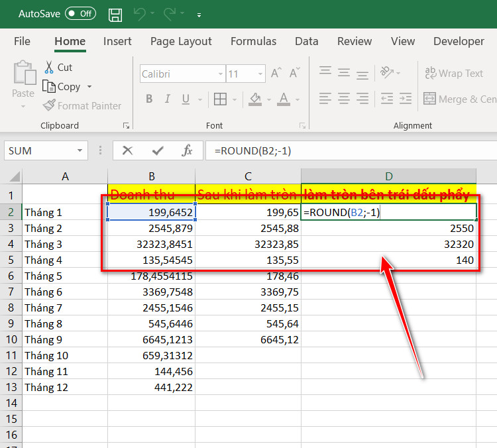Click the Wrap Text button
The width and height of the screenshot is (497, 448).
454,74
